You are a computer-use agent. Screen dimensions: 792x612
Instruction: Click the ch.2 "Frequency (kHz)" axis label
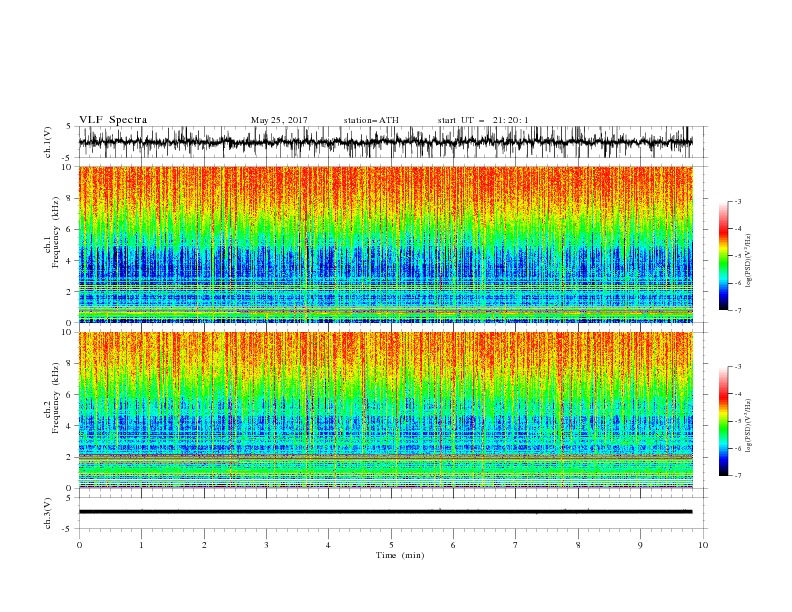click(55, 398)
